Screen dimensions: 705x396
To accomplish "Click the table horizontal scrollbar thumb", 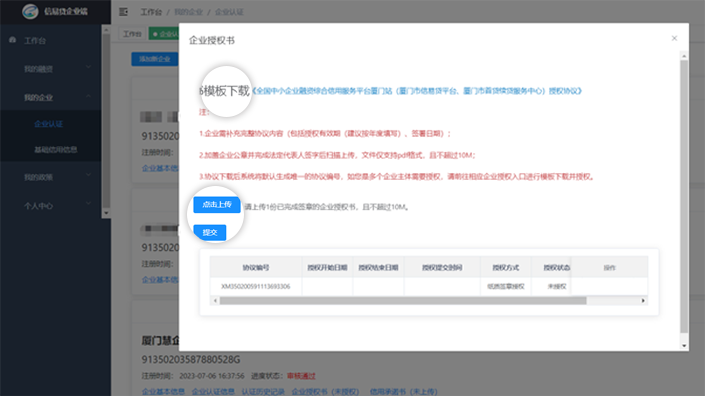I will pyautogui.click(x=403, y=301).
